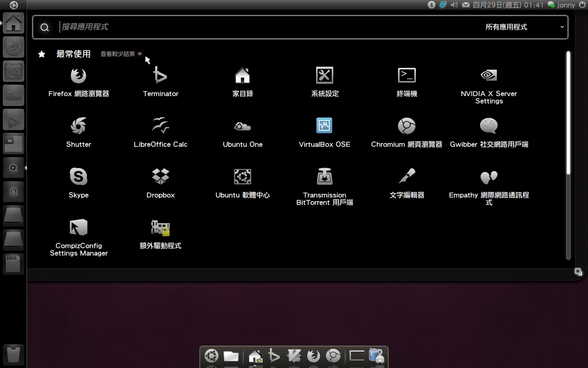Open the workspace switcher in the launcher
The width and height of the screenshot is (588, 368).
coord(13,144)
